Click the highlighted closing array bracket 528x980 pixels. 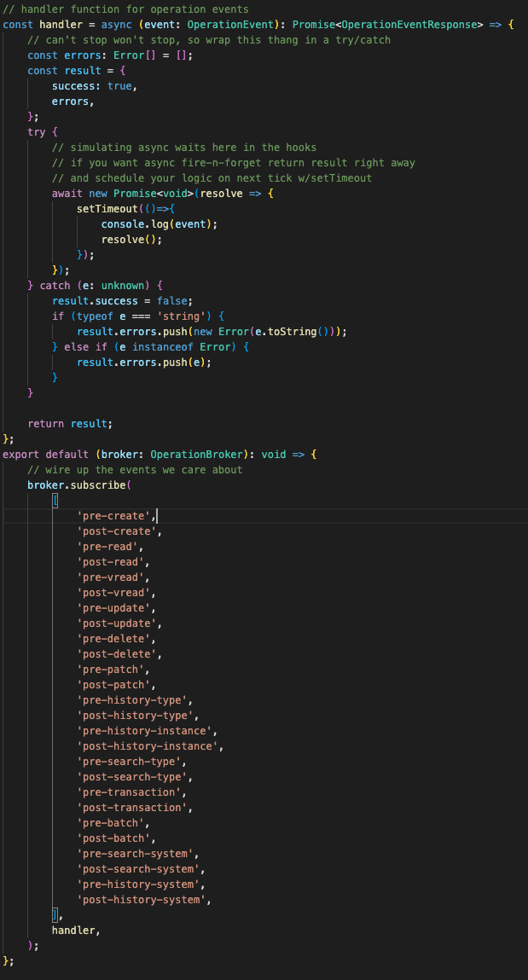[55, 915]
